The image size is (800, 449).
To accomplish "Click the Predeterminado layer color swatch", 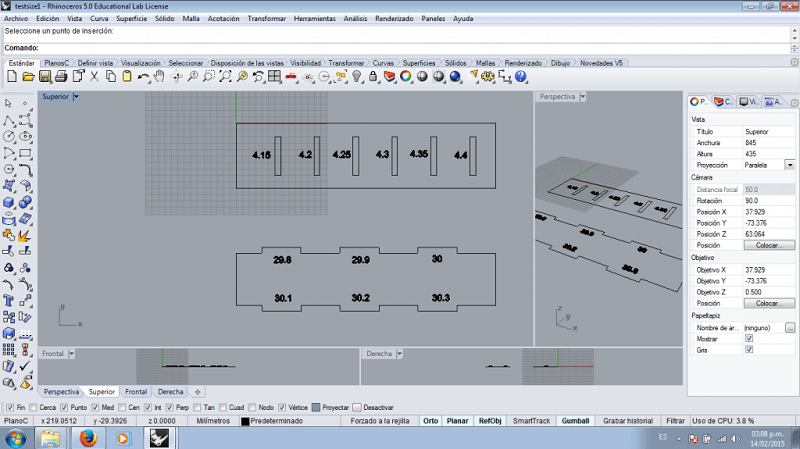I will coord(245,421).
